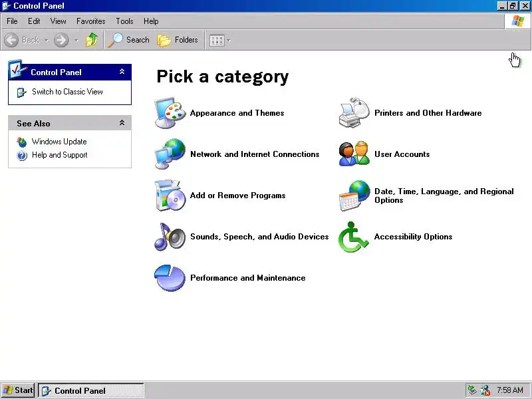Open Date, Time, Language, and Regional Options link

click(444, 196)
